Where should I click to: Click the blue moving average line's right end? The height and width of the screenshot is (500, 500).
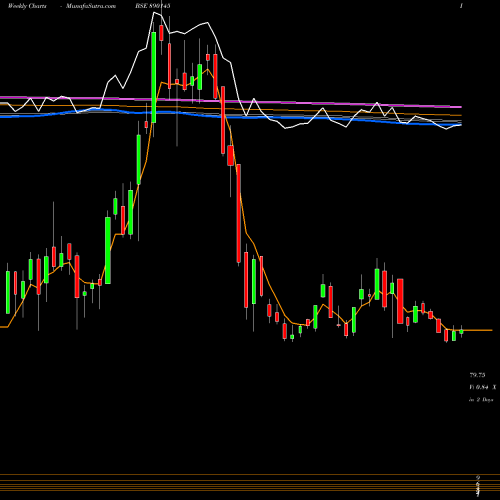point(460,125)
